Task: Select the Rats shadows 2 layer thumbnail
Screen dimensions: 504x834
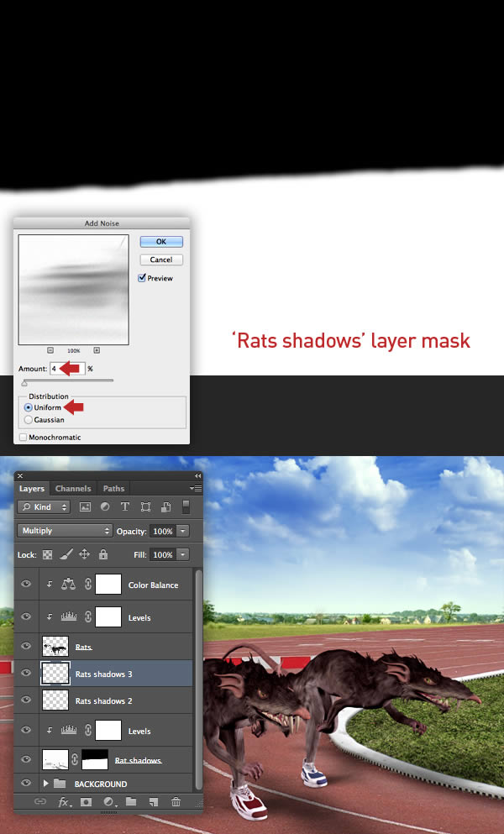Action: pyautogui.click(x=55, y=700)
